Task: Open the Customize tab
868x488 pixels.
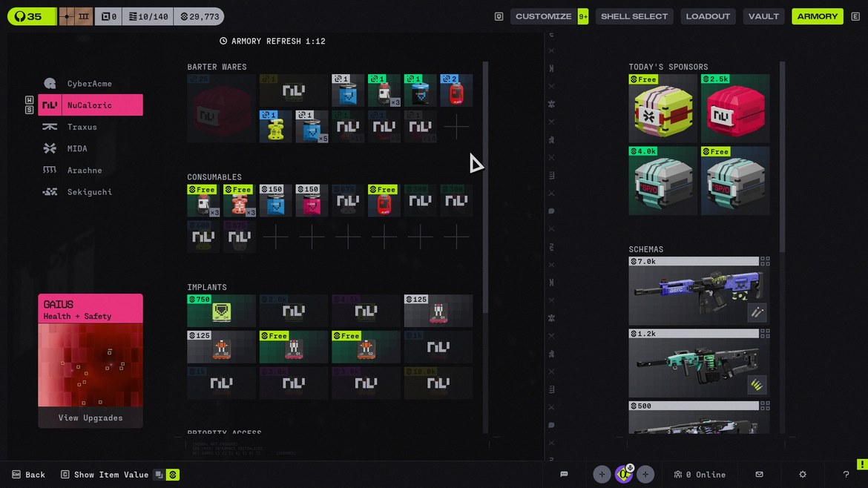Action: [x=543, y=16]
